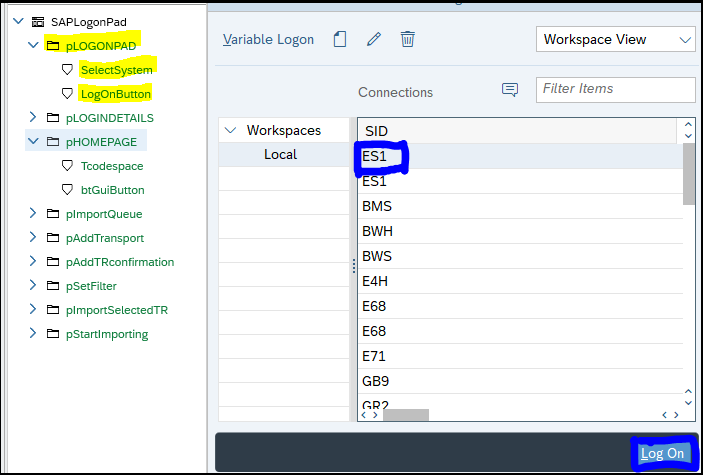Expand the pSetFilter folder chevron
The height and width of the screenshot is (475, 703).
(x=33, y=285)
